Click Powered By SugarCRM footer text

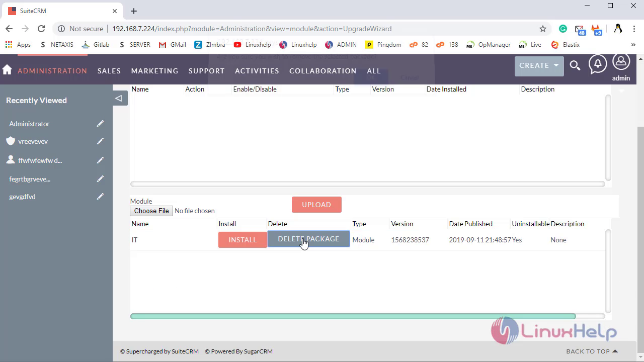[239, 351]
